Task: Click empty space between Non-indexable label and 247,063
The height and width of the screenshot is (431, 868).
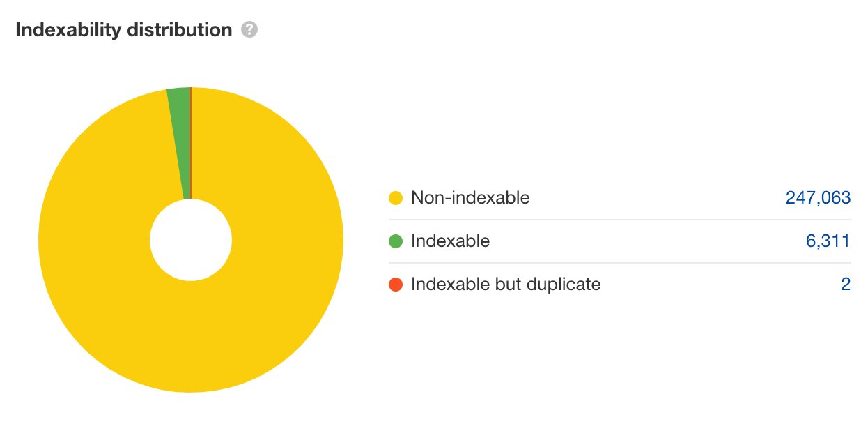Action: point(655,198)
